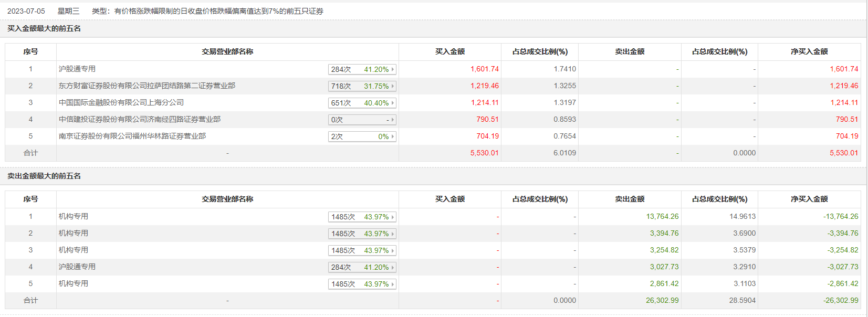Click the 1485次 arrow in sell row 5

click(392, 284)
